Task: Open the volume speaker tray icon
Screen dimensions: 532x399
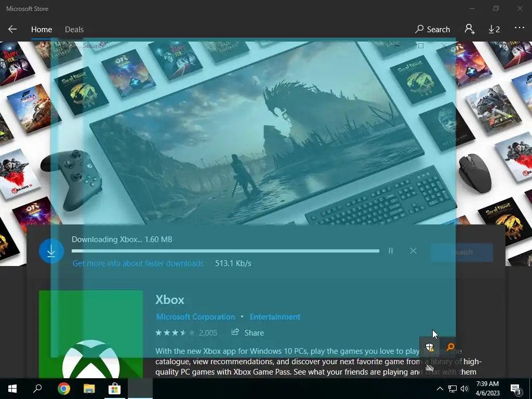Action: pos(464,389)
